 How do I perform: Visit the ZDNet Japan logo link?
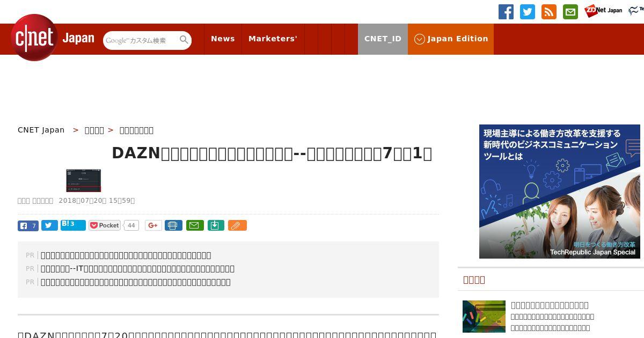point(603,11)
